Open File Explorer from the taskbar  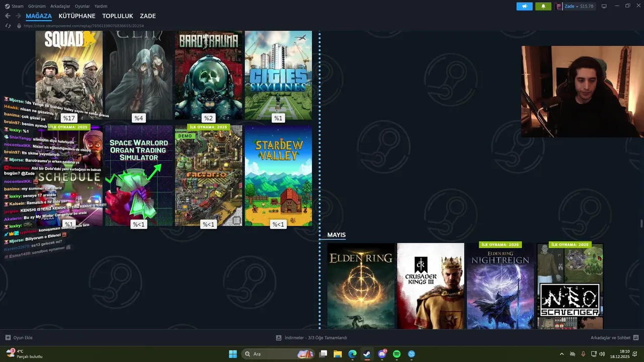pyautogui.click(x=338, y=354)
